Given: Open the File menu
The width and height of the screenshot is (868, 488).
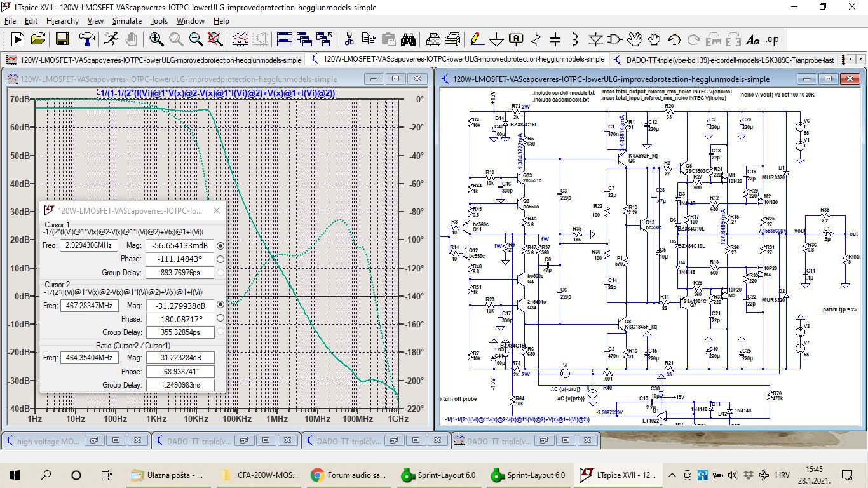Looking at the screenshot, I should click(x=10, y=21).
